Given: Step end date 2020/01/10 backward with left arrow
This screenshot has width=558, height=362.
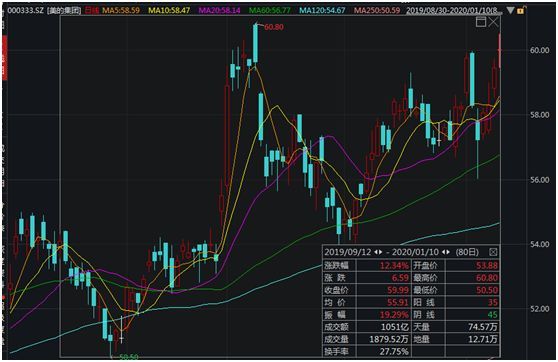Looking at the screenshot, I should point(443,252).
